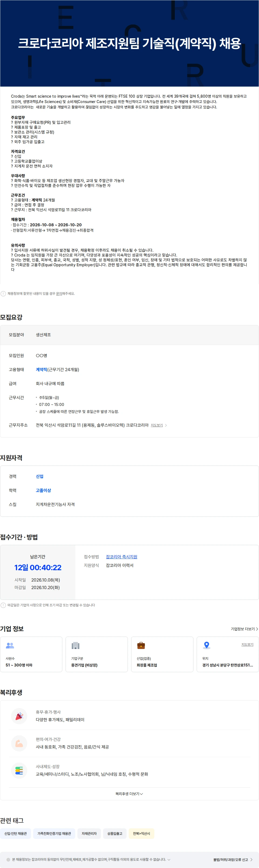Select the 신입·인턴 채용관 tag
259x868 pixels.
pos(16,833)
